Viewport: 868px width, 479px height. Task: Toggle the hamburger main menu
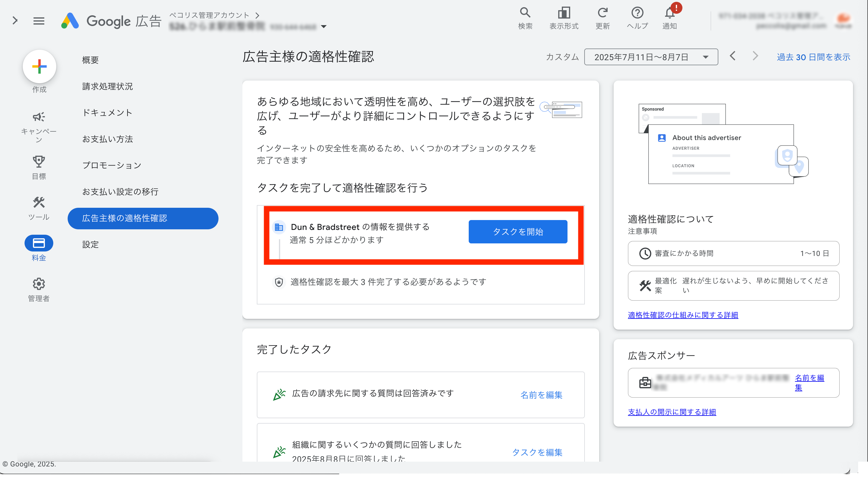(x=39, y=21)
